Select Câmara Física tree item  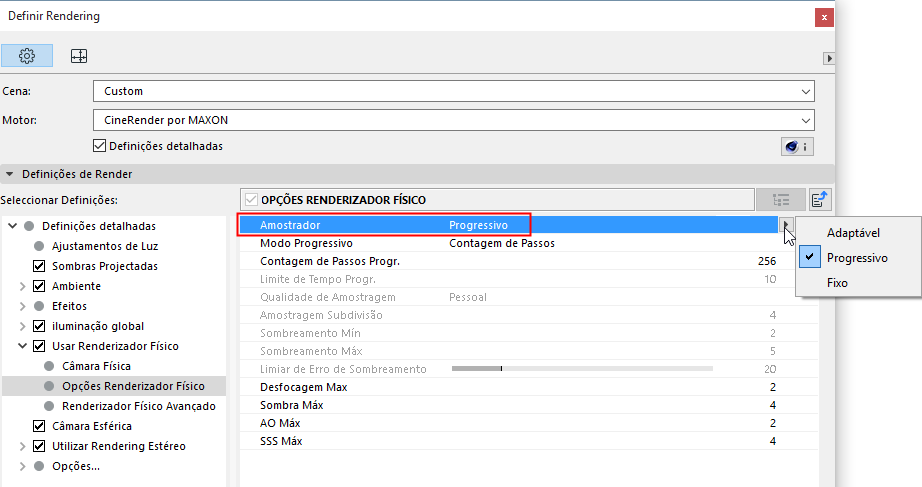pyautogui.click(x=96, y=366)
